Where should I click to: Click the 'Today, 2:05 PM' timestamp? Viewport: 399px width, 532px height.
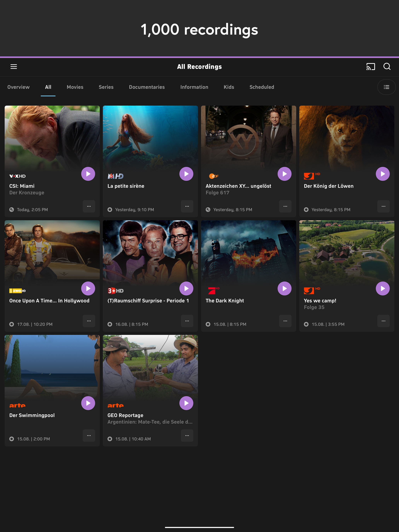pyautogui.click(x=32, y=210)
